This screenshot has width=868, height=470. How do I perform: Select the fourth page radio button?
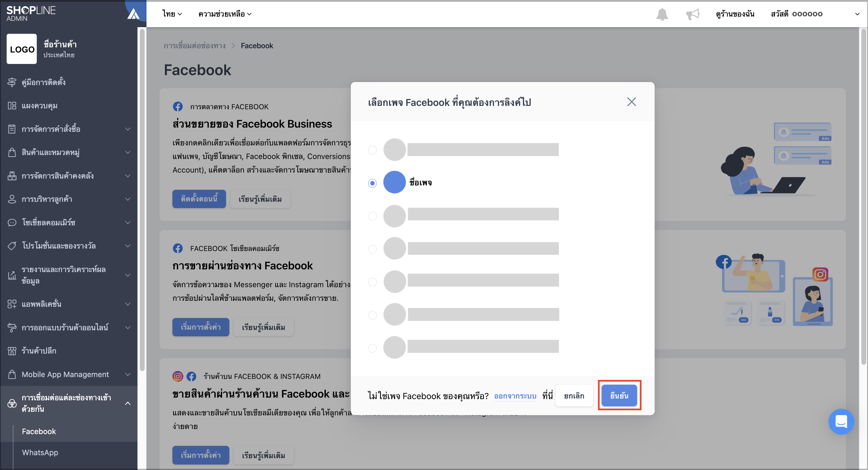[372, 249]
